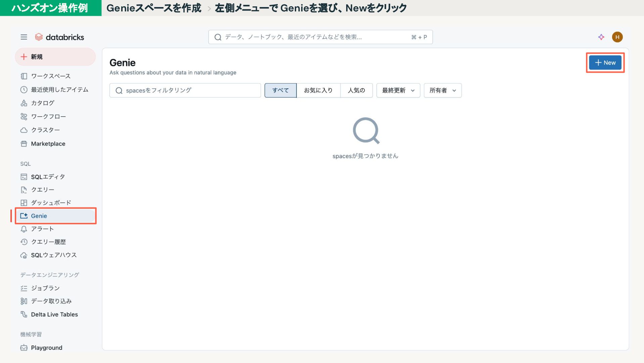Click the ダッシュボード grid icon
Image resolution: width=644 pixels, height=363 pixels.
click(x=24, y=203)
